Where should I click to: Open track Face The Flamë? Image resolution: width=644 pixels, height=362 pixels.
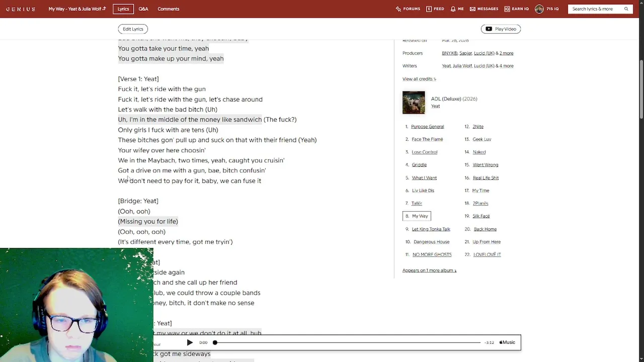click(427, 139)
